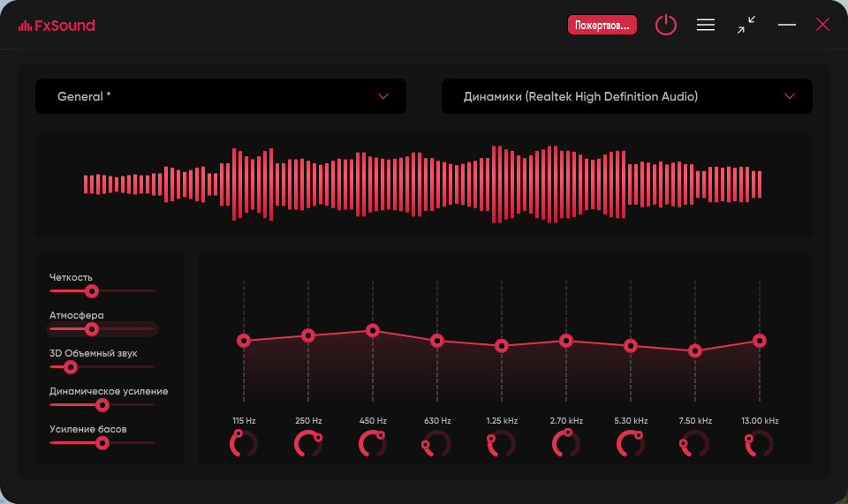Image resolution: width=848 pixels, height=504 pixels.
Task: Click the 1.25 kHz equalizer point
Action: pyautogui.click(x=502, y=346)
